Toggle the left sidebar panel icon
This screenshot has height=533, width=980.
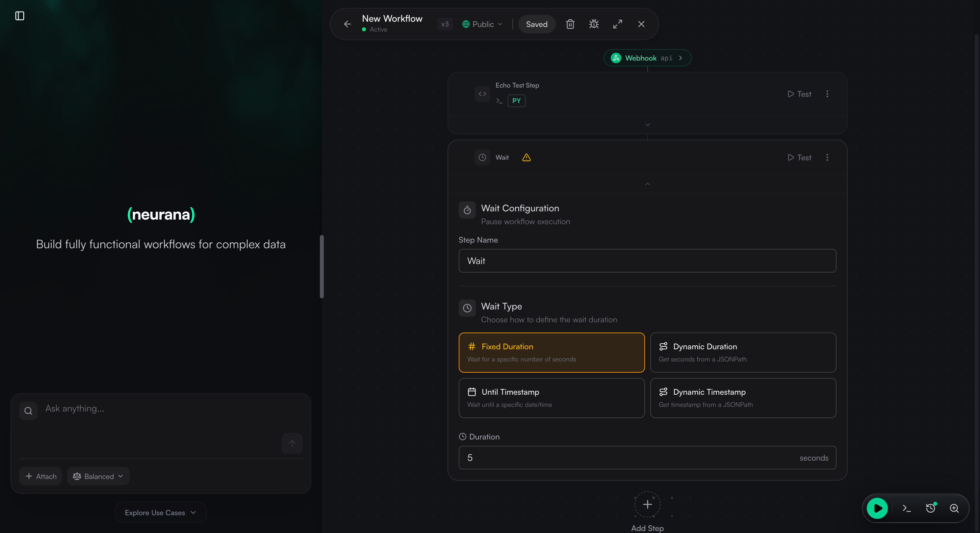19,15
